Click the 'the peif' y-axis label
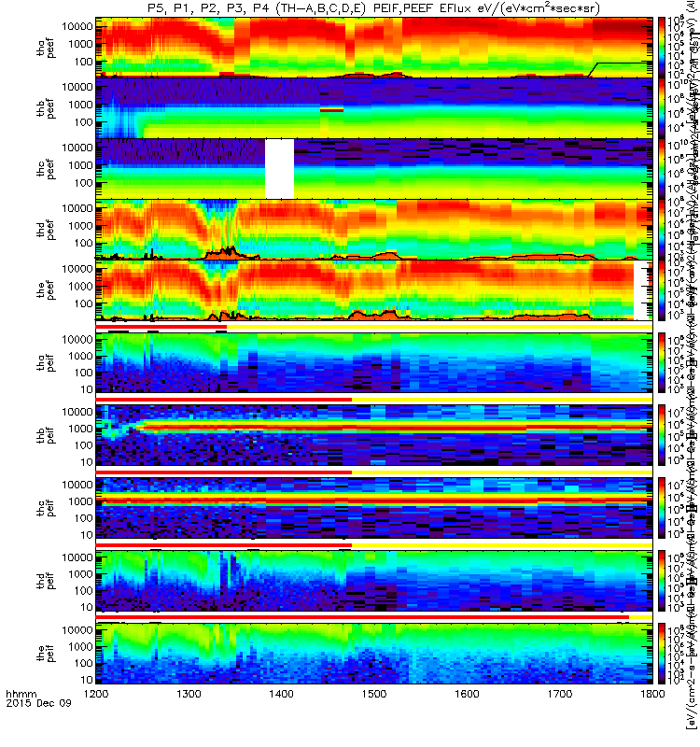Viewport: 700px width, 747px height. pos(46,653)
